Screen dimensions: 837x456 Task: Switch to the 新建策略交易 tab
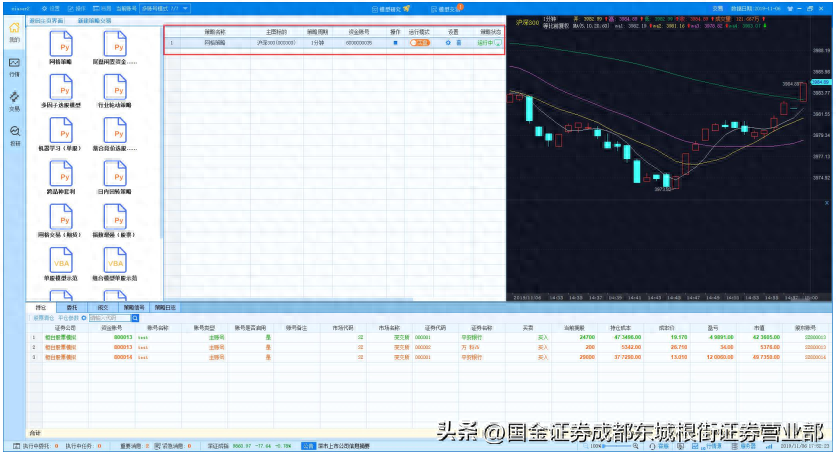pos(94,20)
